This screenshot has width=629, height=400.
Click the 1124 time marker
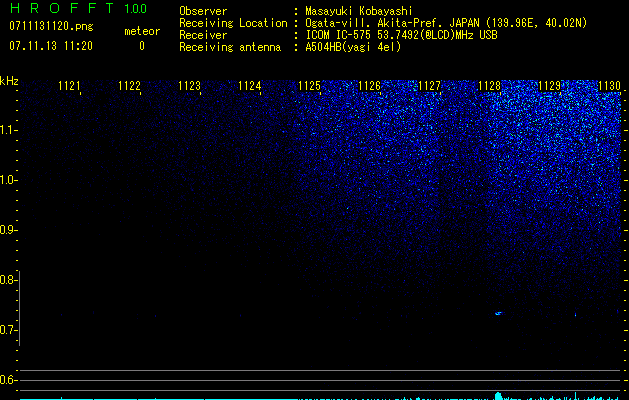250,86
